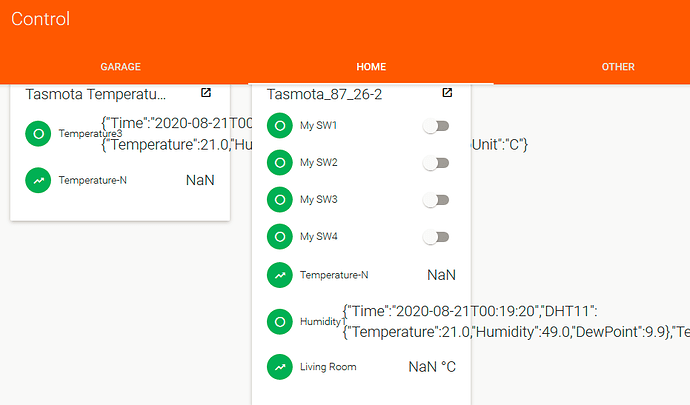Click chart icon beside Temperature-N in Tasmota_87_26-2 card

pos(280,275)
